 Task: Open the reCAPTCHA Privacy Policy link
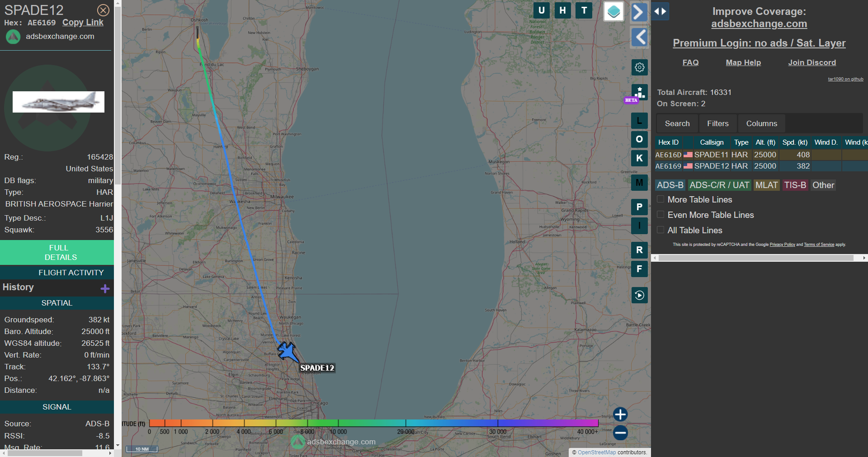(x=782, y=245)
